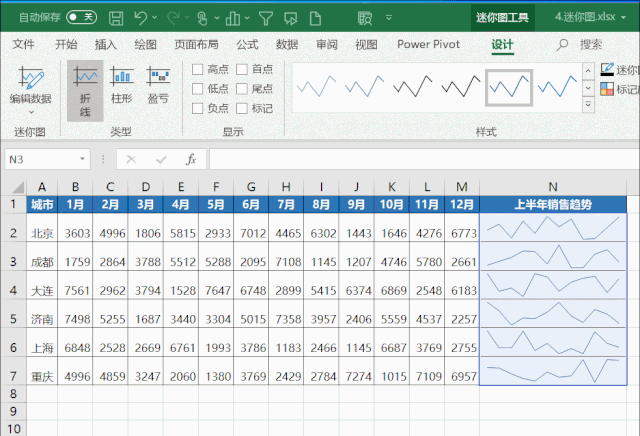
Task: Click the marker color (标记) icon
Action: click(607, 89)
